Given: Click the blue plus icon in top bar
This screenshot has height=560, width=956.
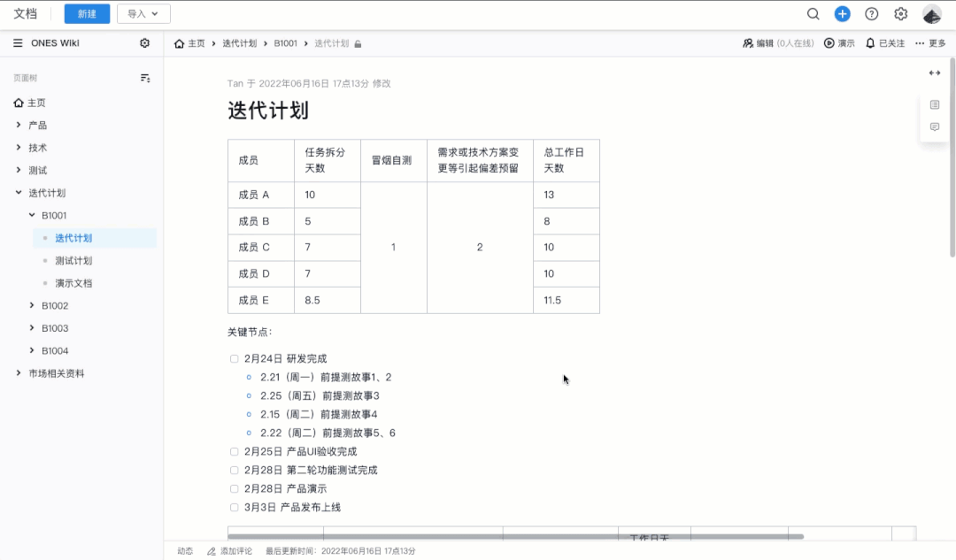Looking at the screenshot, I should click(x=842, y=14).
